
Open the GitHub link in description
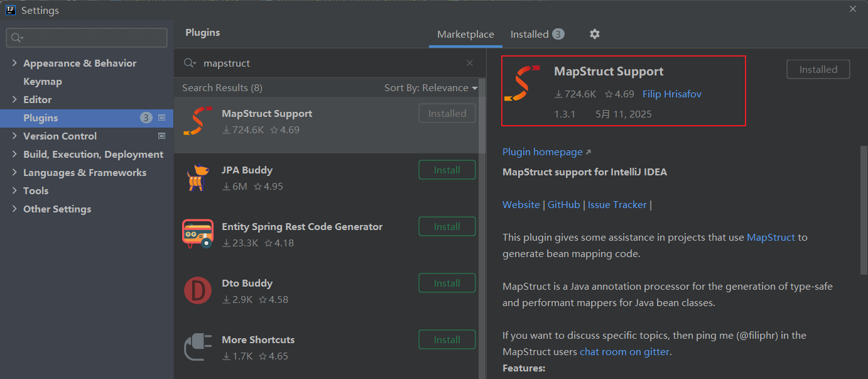(563, 205)
